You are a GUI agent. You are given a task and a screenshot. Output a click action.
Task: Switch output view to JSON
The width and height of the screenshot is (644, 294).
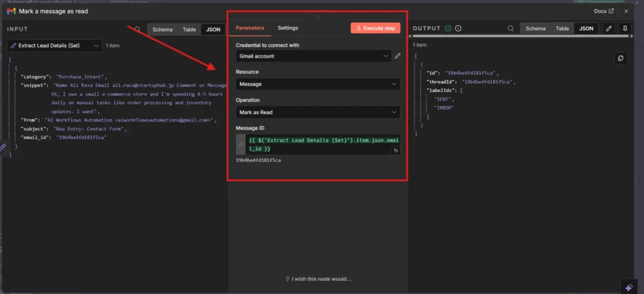(x=586, y=28)
